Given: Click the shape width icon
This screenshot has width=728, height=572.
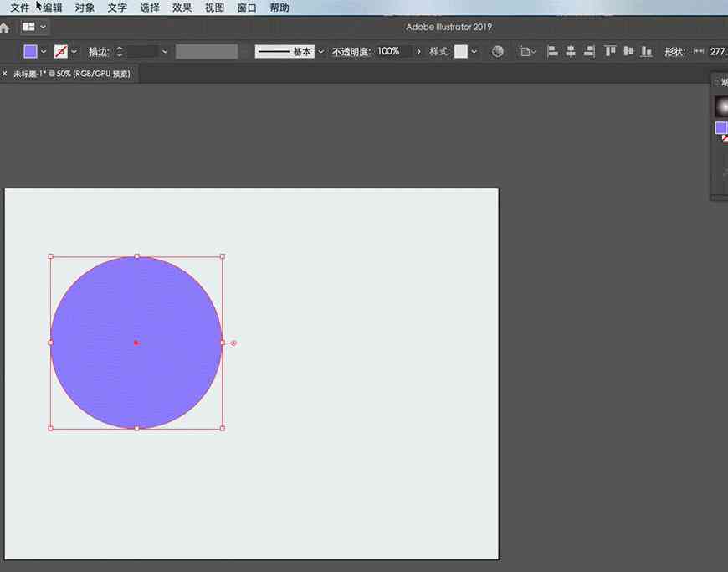Looking at the screenshot, I should pos(698,51).
